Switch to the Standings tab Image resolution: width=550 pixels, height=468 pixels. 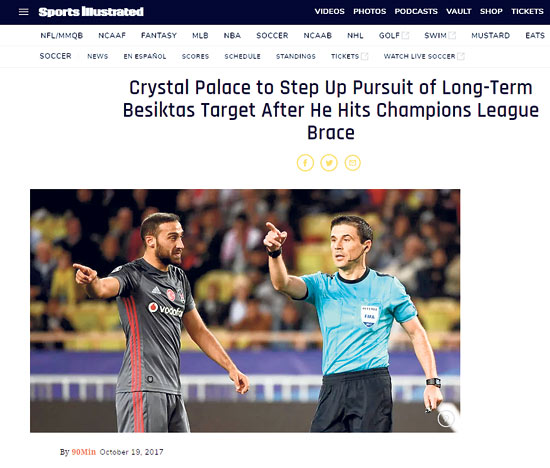click(x=296, y=56)
